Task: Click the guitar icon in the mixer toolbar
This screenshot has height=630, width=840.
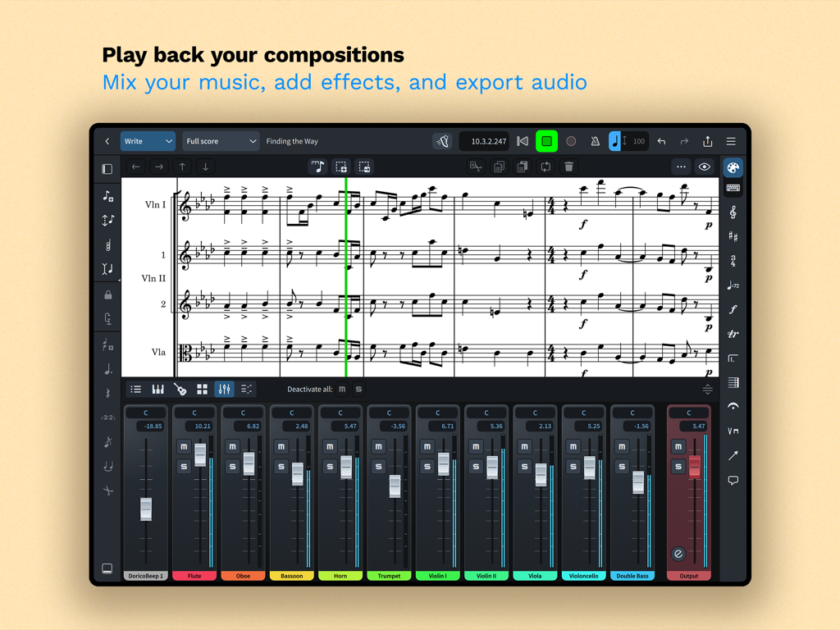Action: [180, 389]
